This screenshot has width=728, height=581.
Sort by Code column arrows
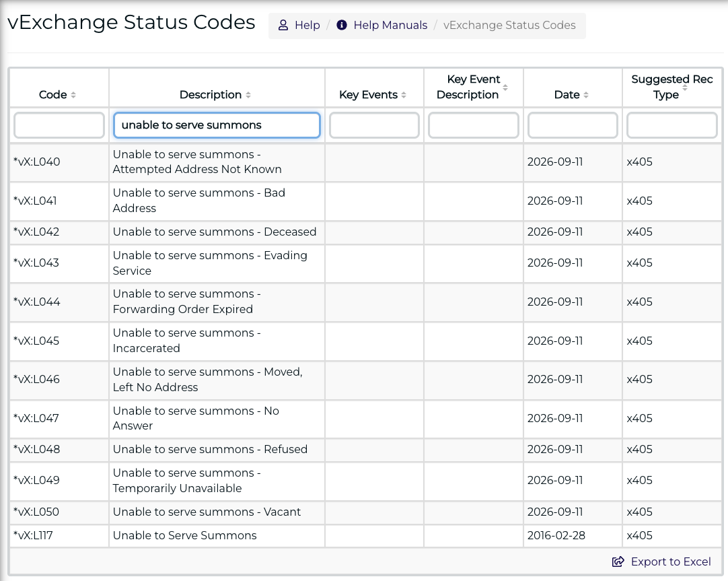[x=73, y=95]
